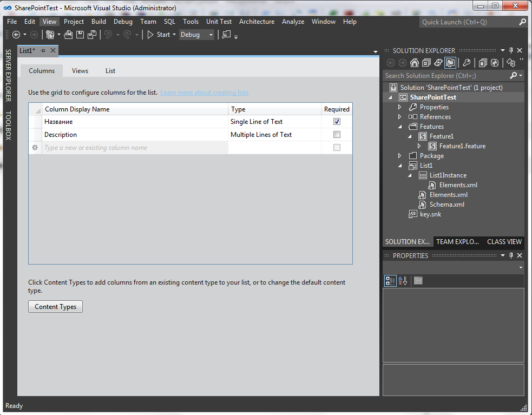Click the Home icon in Solution Explorer
Viewport: 532px width, 415px height.
(x=415, y=62)
